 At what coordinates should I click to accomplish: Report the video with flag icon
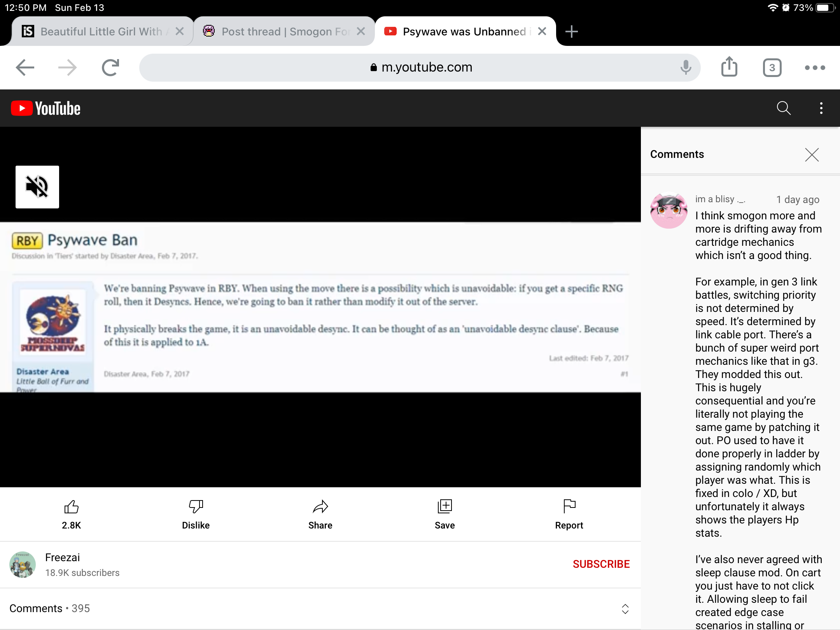[x=569, y=514]
